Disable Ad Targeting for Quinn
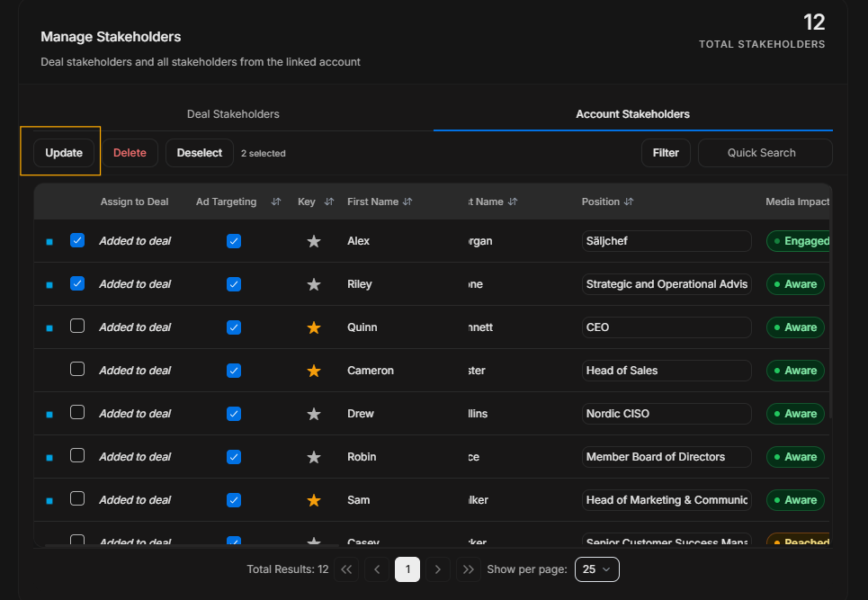868x600 pixels. (x=234, y=327)
